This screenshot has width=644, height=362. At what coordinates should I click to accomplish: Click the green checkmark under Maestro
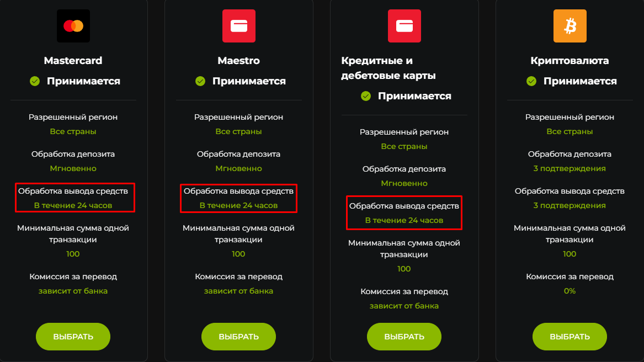(200, 81)
